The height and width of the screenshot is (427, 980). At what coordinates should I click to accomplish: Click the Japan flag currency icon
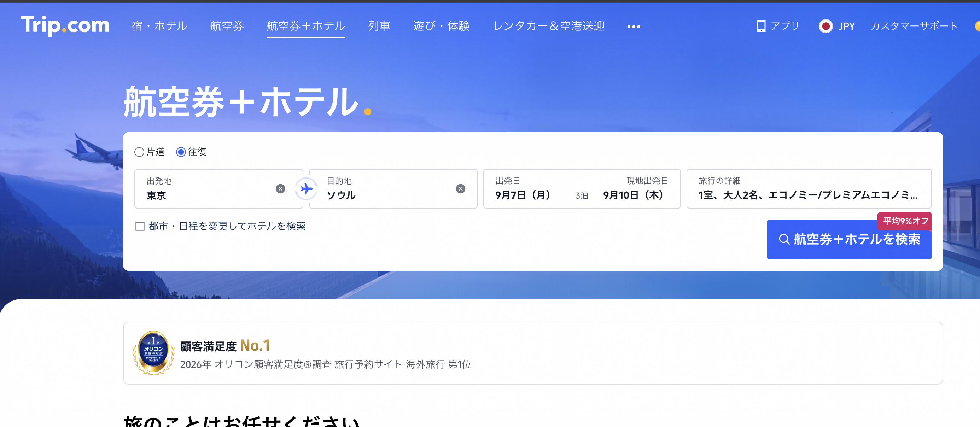point(826,26)
